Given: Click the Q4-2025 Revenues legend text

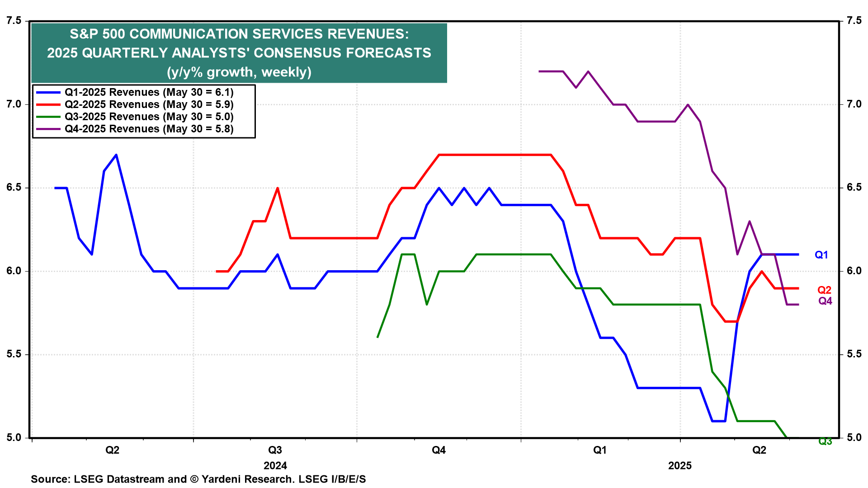Looking at the screenshot, I should (x=149, y=129).
